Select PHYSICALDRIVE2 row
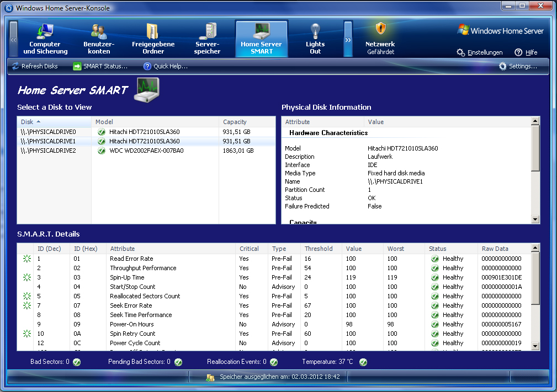The image size is (557, 392). 146,151
